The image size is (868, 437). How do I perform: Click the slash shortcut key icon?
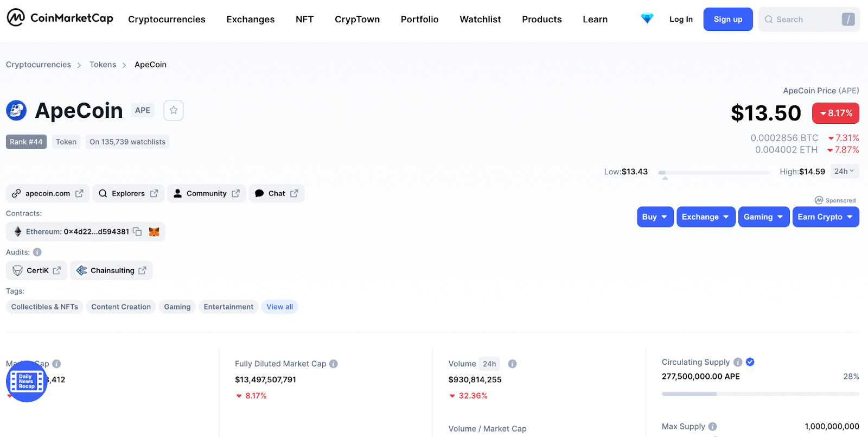coord(848,20)
